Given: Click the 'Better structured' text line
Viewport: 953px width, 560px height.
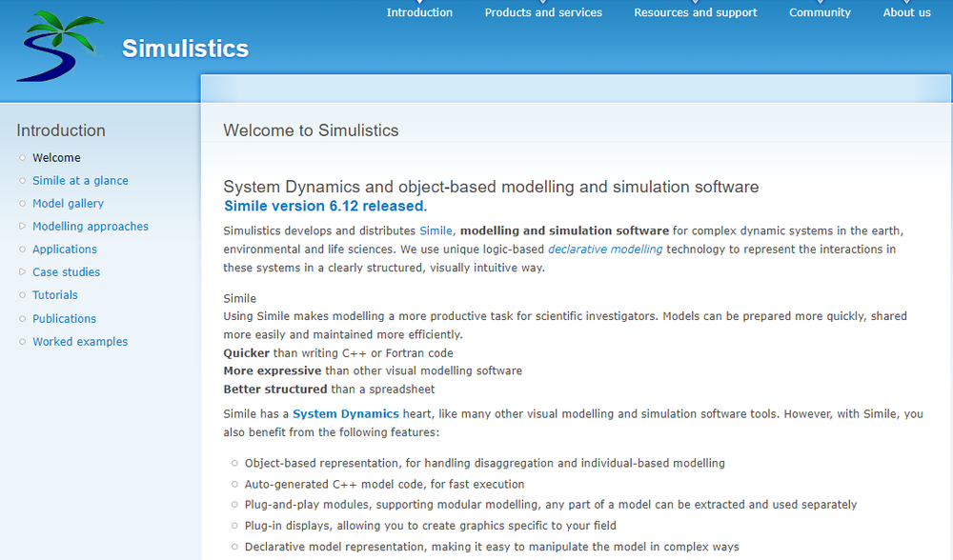Looking at the screenshot, I should pyautogui.click(x=329, y=389).
